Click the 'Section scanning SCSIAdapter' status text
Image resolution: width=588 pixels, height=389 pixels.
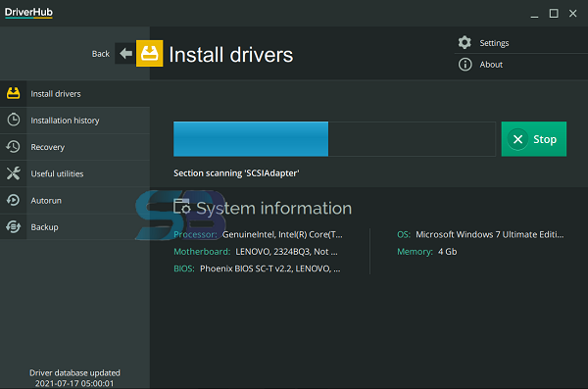[x=236, y=172]
